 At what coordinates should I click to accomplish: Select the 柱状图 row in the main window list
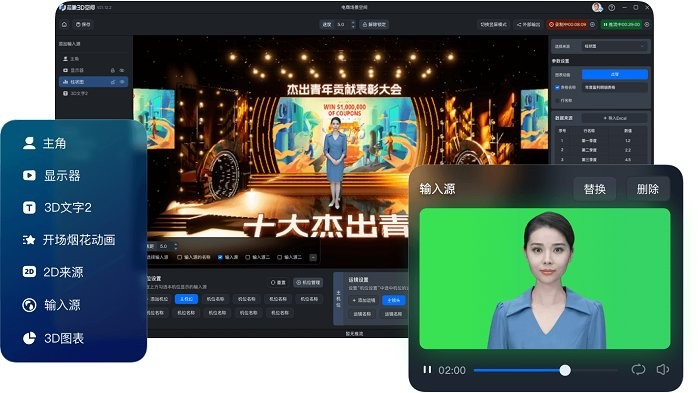click(x=93, y=82)
